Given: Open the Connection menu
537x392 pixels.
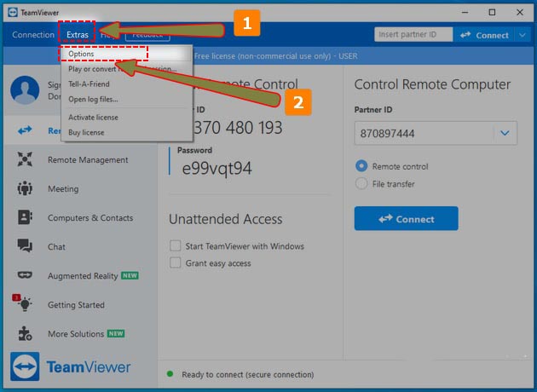Looking at the screenshot, I should 33,35.
